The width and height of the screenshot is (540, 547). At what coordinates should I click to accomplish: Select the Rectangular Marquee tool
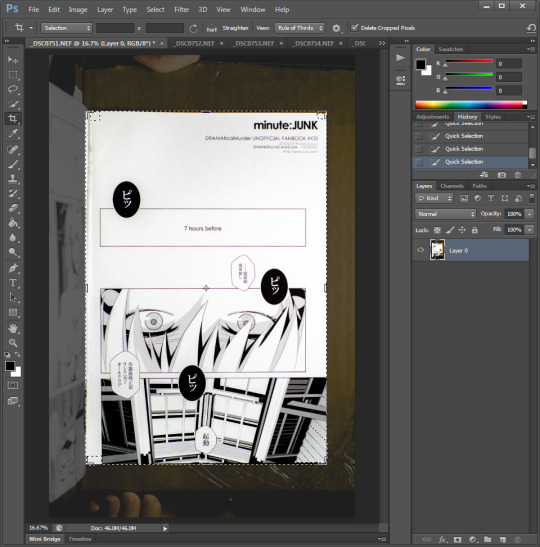tap(13, 75)
